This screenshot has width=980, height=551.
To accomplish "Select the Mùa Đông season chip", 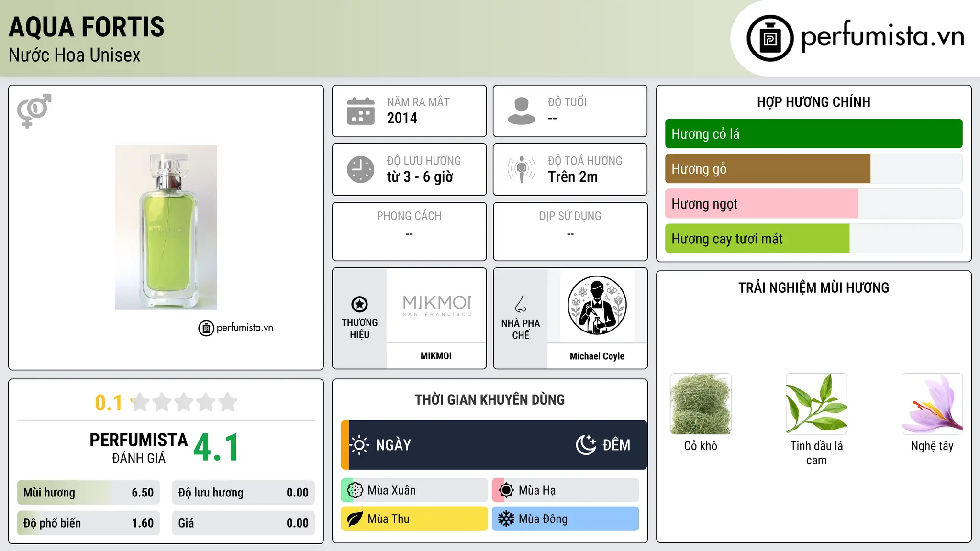I will coord(566,519).
